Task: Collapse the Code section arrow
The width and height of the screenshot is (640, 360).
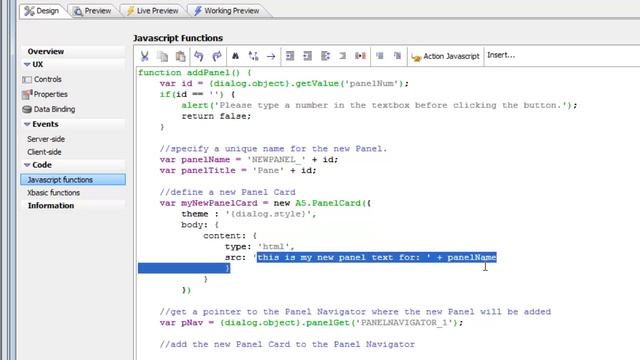Action: point(27,165)
